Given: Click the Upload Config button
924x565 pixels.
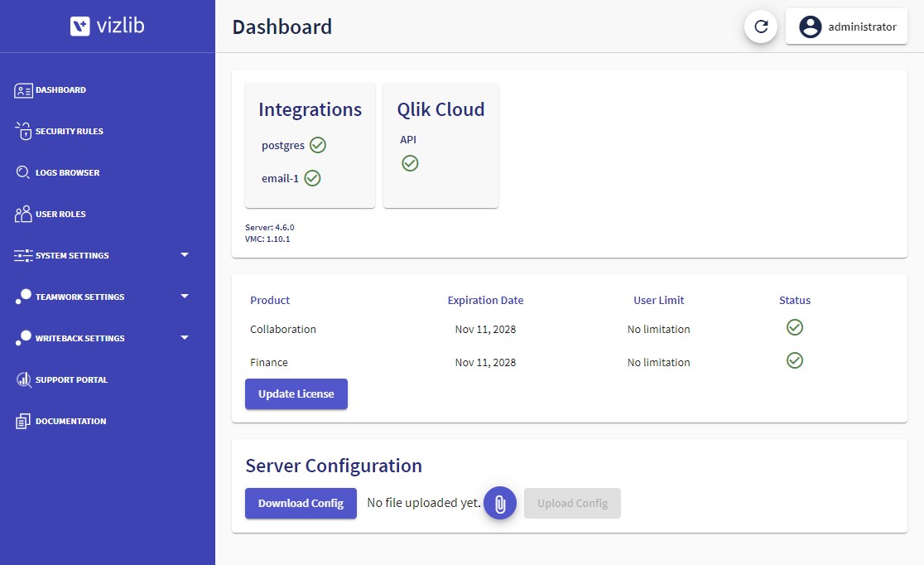Looking at the screenshot, I should (x=572, y=503).
